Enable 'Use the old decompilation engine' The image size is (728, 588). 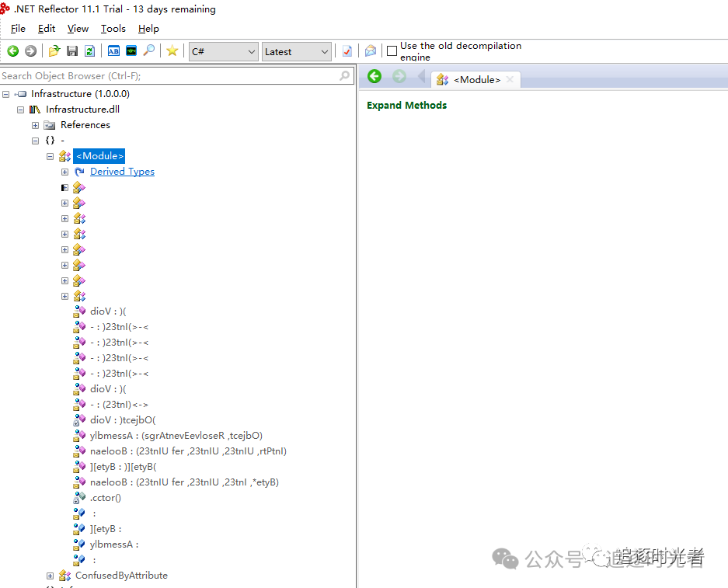(x=392, y=50)
